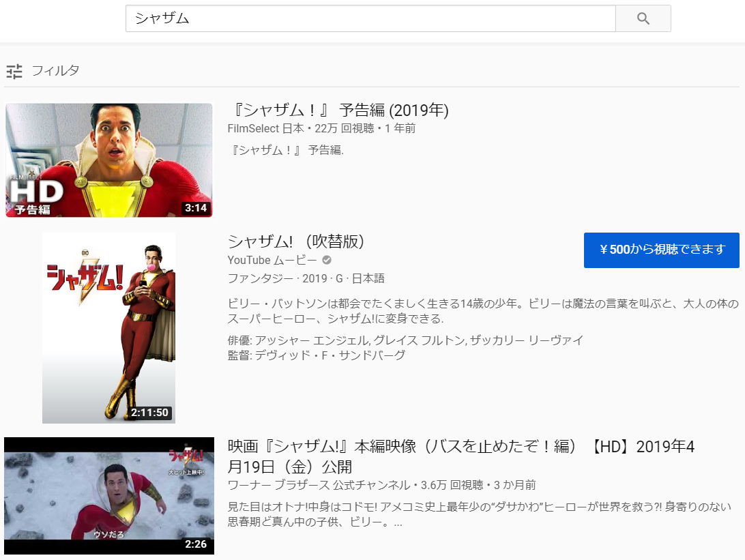Click the filter sliders icon

(14, 71)
